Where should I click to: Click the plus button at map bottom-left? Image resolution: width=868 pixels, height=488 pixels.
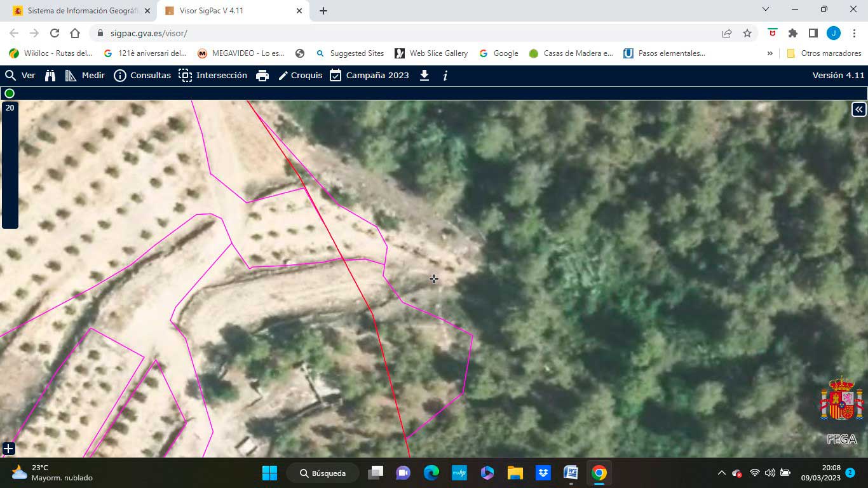click(x=8, y=449)
